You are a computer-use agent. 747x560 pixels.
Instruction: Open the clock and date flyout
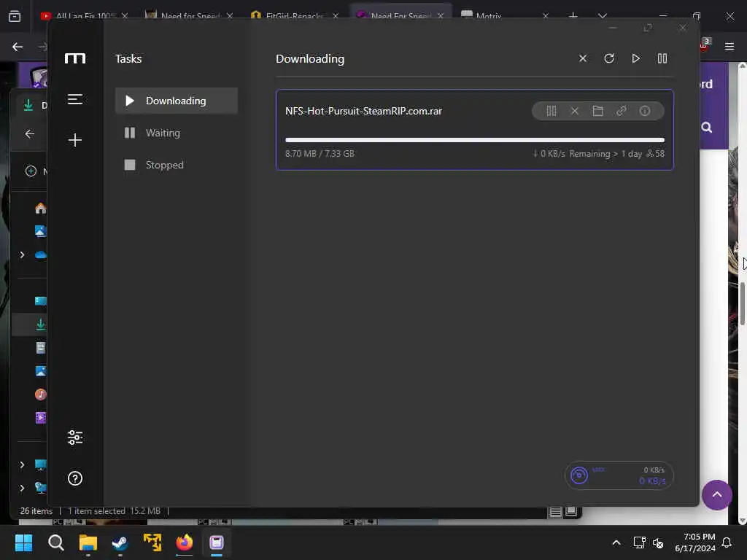tap(694, 542)
